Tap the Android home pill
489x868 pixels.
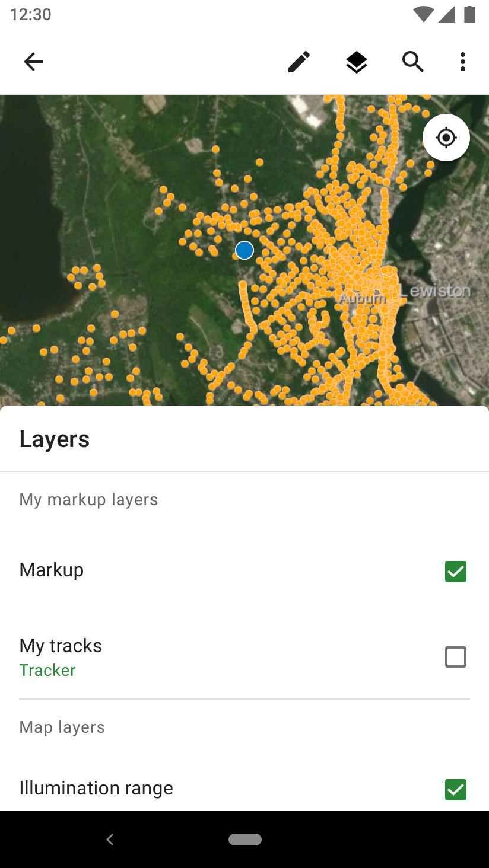click(x=244, y=840)
